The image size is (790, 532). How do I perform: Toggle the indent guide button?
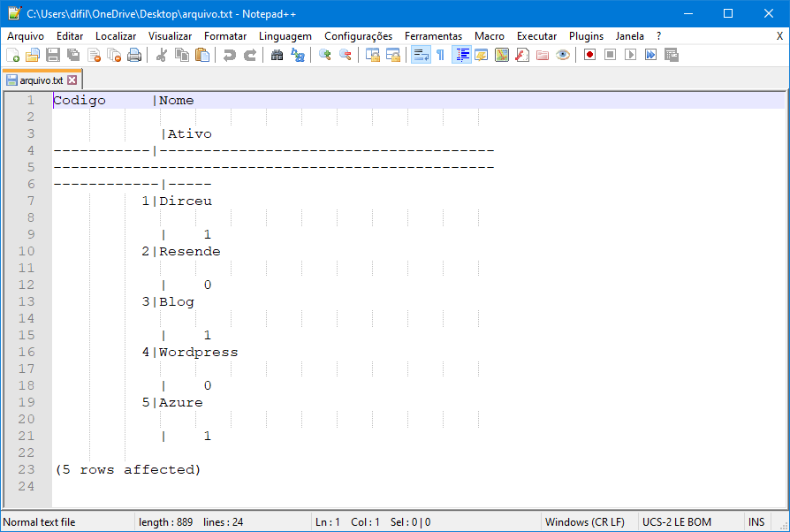point(461,55)
